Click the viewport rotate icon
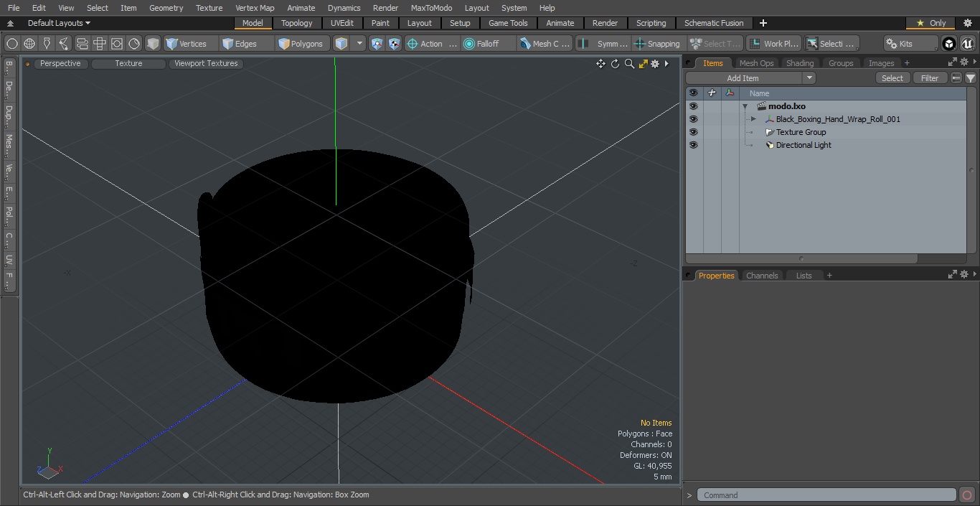 click(x=615, y=64)
